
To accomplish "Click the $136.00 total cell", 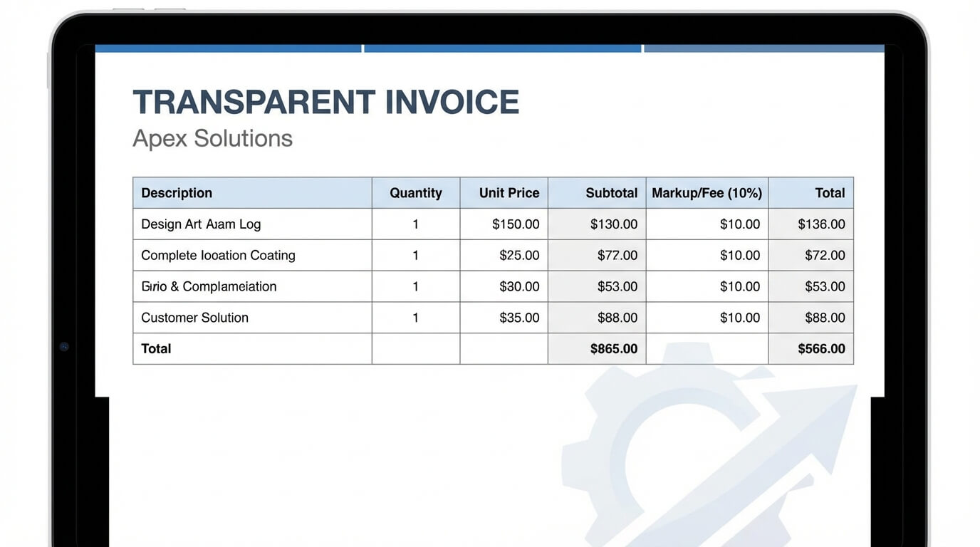I will coord(821,224).
